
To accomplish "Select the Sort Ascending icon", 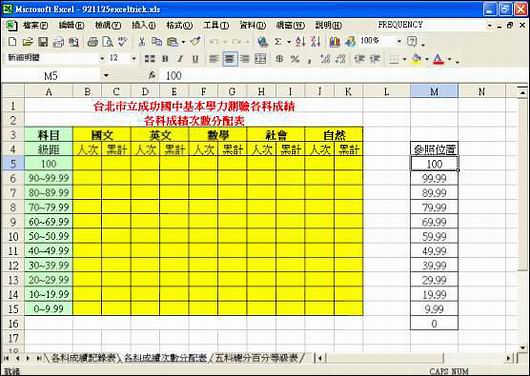I will 300,42.
